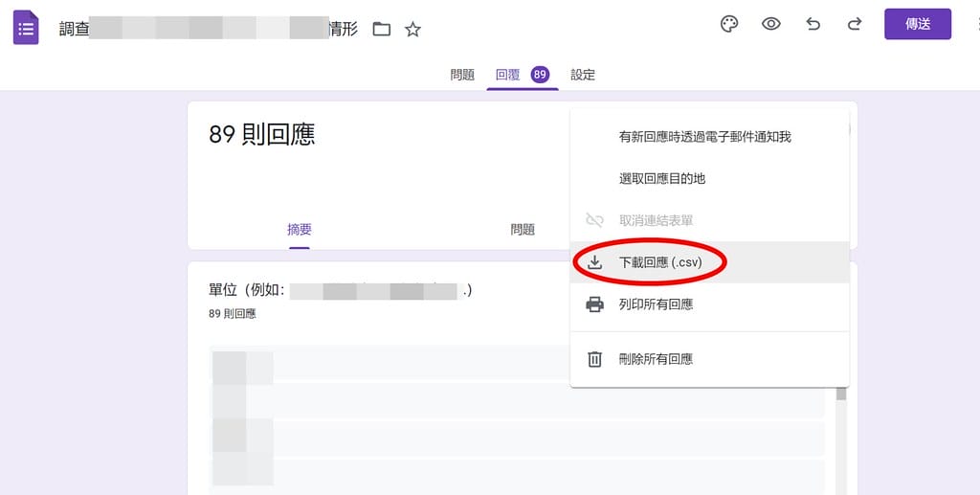
Task: Click 取消連結表單 menu entry
Action: [709, 220]
